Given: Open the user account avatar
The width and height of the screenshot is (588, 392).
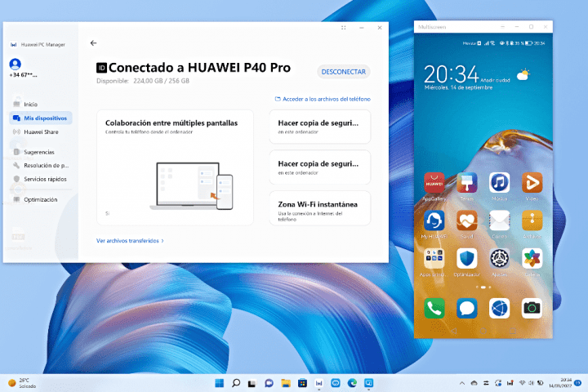Looking at the screenshot, I should click(15, 65).
